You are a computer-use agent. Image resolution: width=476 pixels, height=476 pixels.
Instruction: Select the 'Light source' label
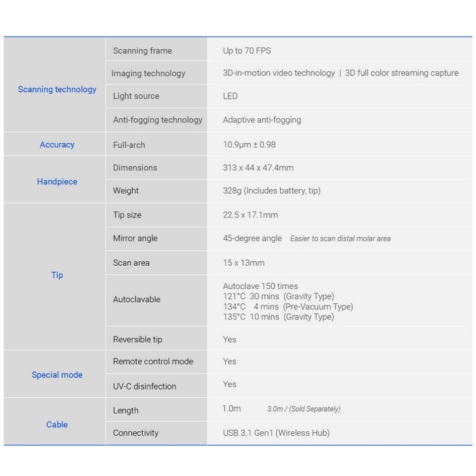click(x=136, y=96)
